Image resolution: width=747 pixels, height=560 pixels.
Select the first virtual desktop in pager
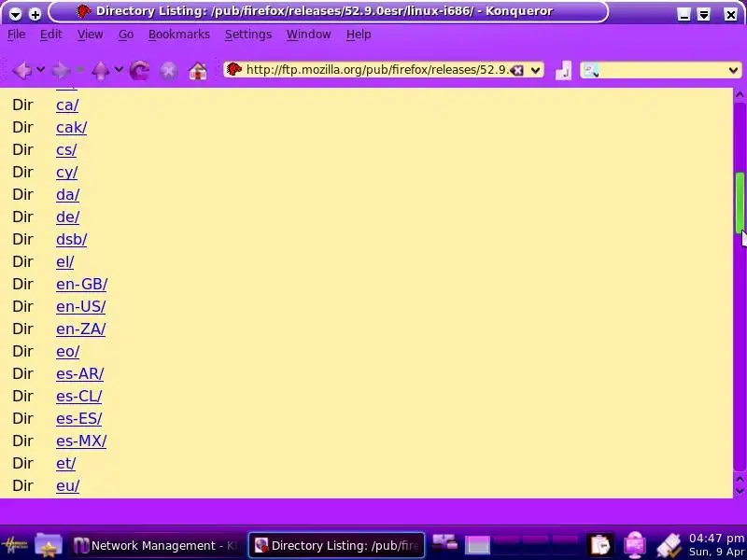click(477, 545)
